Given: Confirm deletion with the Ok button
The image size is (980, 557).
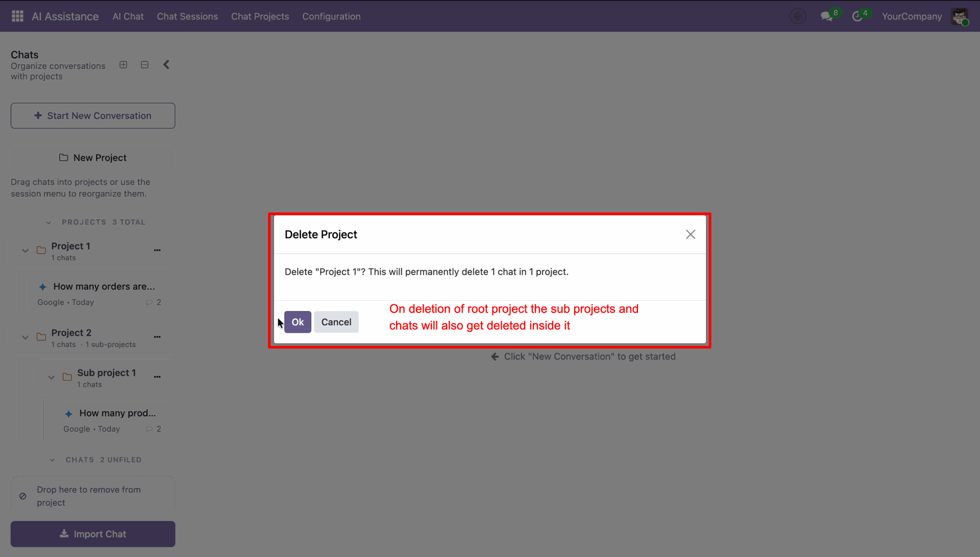Looking at the screenshot, I should click(x=298, y=322).
